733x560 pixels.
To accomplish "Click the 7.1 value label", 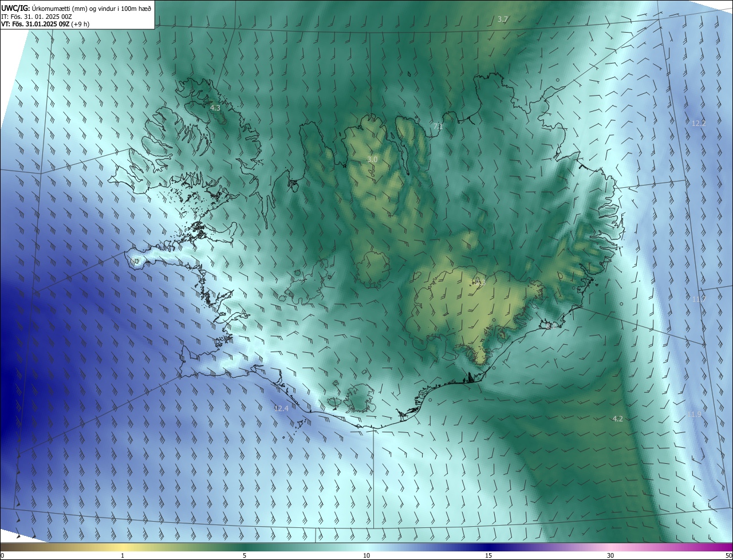I will click(438, 127).
